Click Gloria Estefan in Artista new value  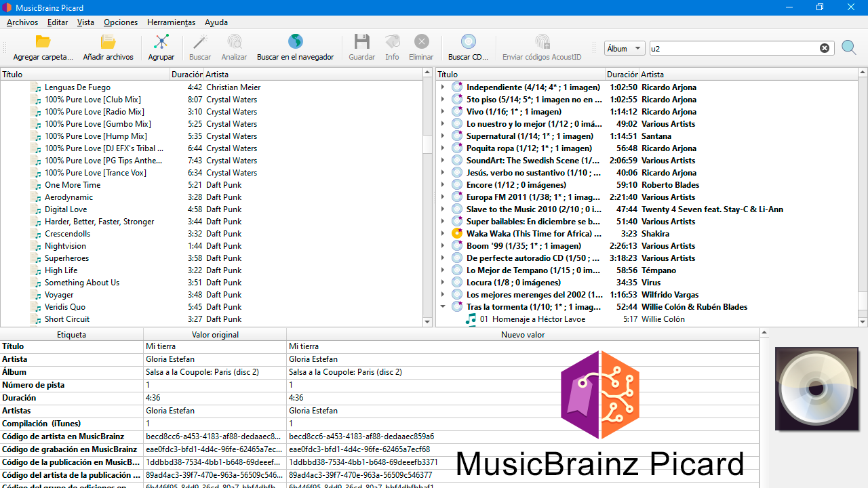pos(313,359)
